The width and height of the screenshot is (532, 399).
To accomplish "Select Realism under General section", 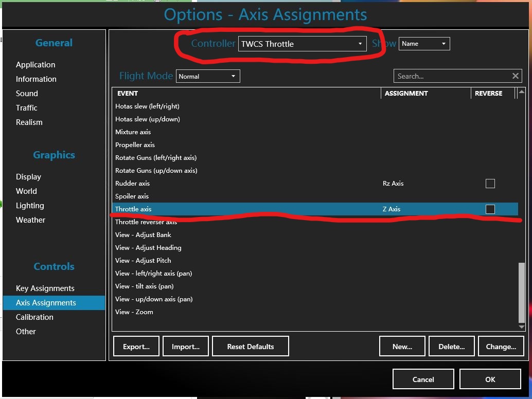I will (29, 122).
